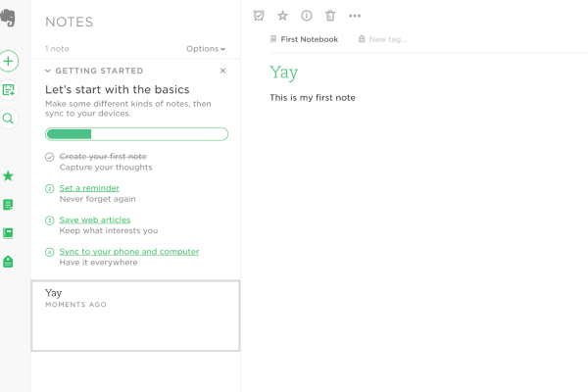Click the 1 note count label
The image size is (588, 392).
click(x=57, y=49)
